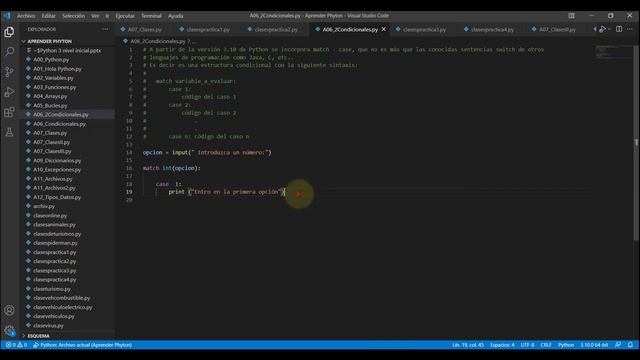Open the Ejecutar menu
The width and height of the screenshot is (640, 360).
point(125,16)
